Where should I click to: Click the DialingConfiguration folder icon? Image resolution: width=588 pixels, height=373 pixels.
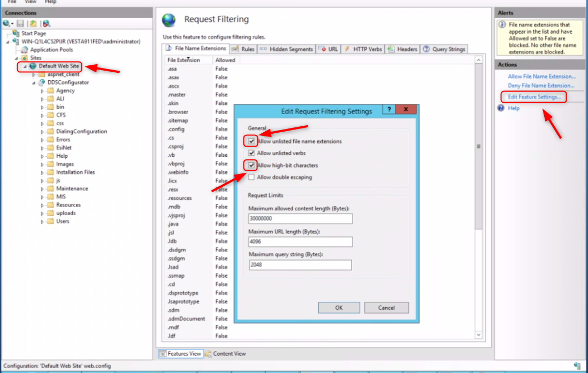click(50, 131)
